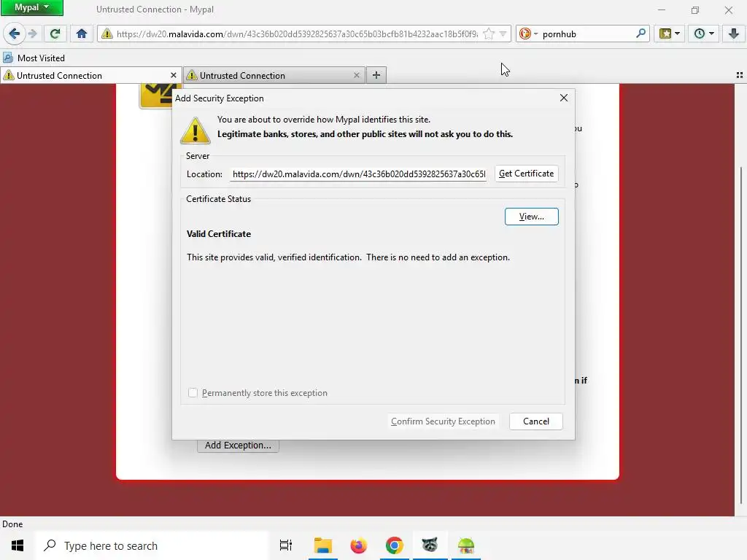Open the DuckDuckGo search engine selector

pos(528,34)
